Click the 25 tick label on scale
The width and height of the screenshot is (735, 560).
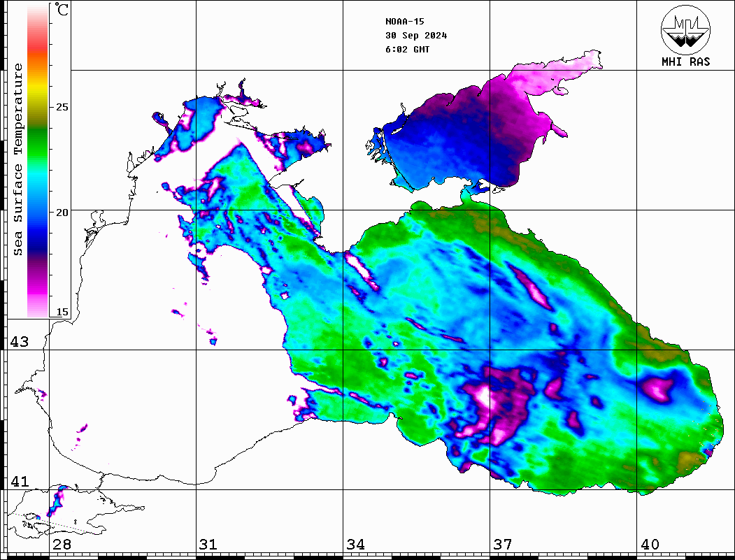62,107
